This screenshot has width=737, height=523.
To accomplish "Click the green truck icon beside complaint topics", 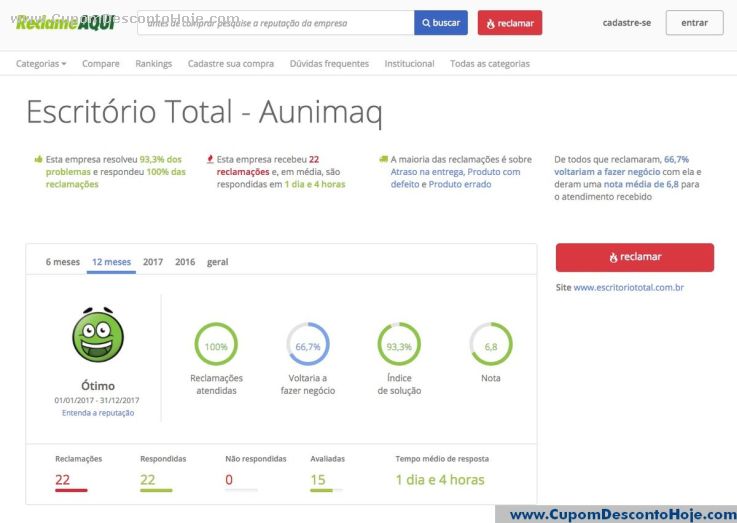I will (x=384, y=159).
